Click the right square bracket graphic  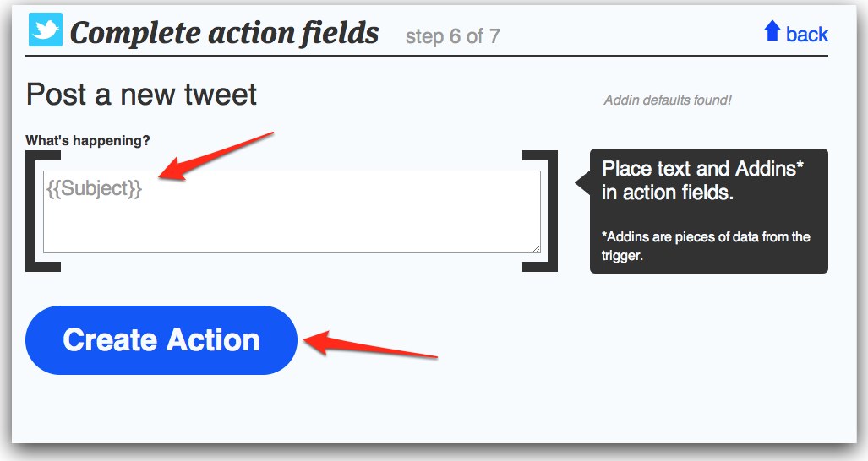[549, 211]
